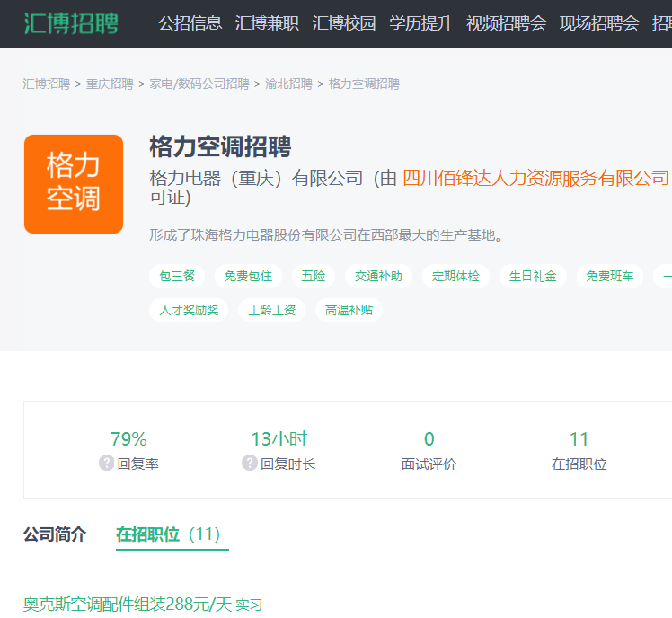Image resolution: width=672 pixels, height=618 pixels.
Task: Click the 在招职位 count of 11
Action: (x=579, y=439)
